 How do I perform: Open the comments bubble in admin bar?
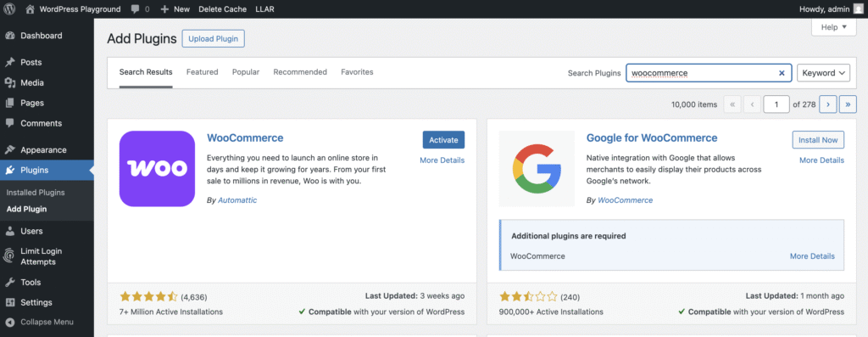pos(135,9)
